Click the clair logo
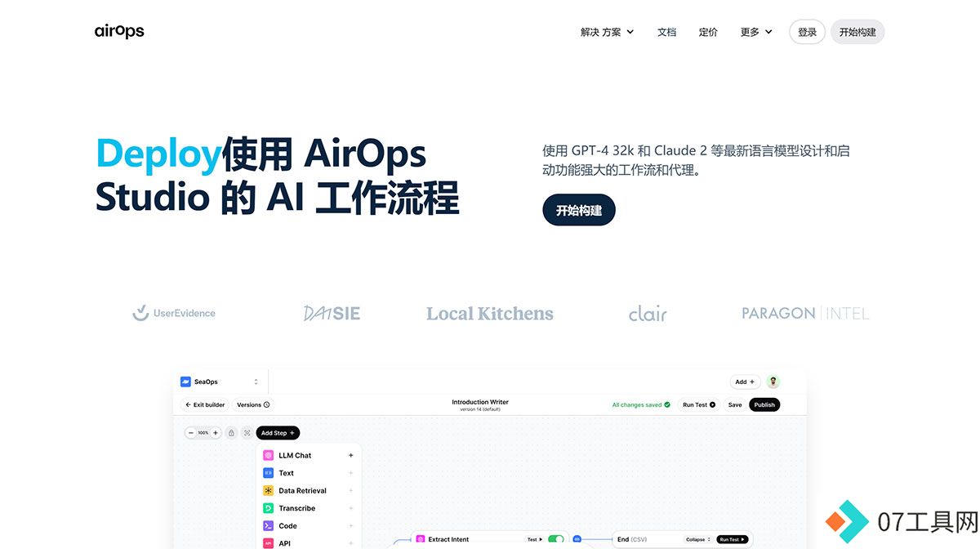 pos(648,313)
